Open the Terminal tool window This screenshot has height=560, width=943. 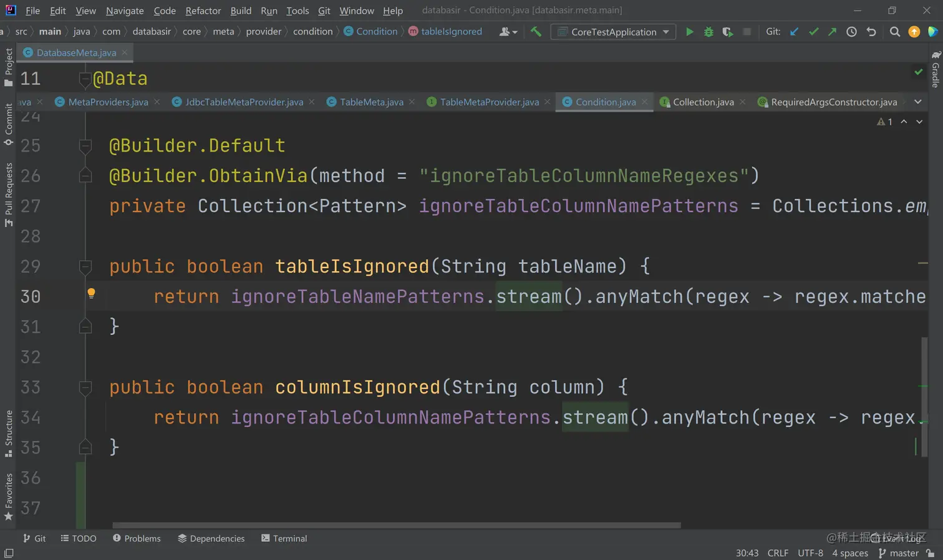pyautogui.click(x=284, y=538)
